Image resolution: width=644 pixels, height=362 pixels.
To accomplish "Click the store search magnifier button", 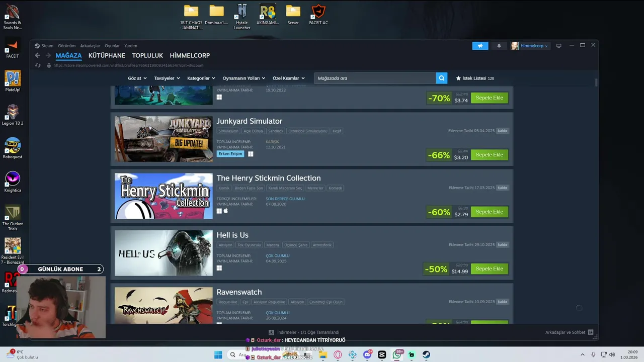I will click(441, 78).
